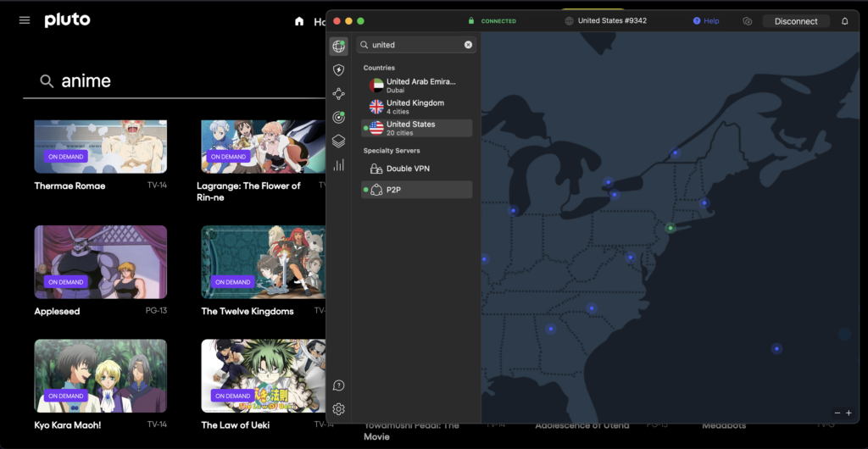Click the Pluto logo
This screenshot has width=868, height=449.
67,20
